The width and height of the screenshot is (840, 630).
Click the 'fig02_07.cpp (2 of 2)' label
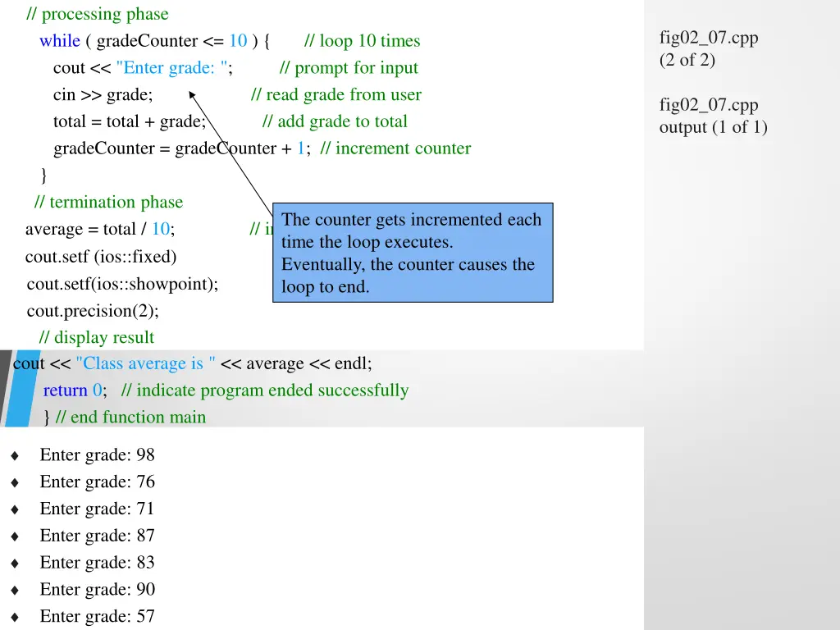[x=709, y=48]
